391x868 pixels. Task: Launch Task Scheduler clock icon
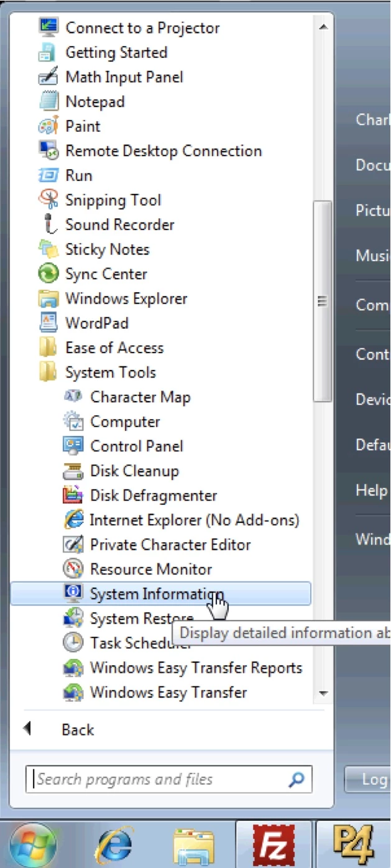pyautogui.click(x=73, y=643)
